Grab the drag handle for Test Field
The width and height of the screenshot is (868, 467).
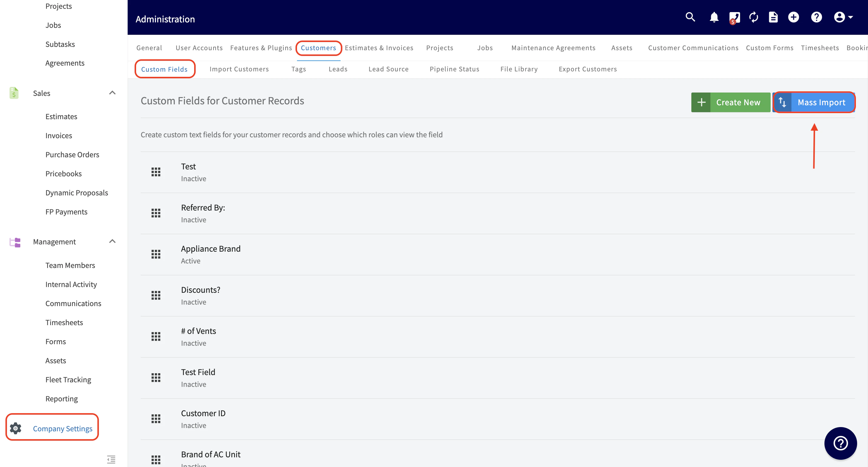tap(156, 377)
